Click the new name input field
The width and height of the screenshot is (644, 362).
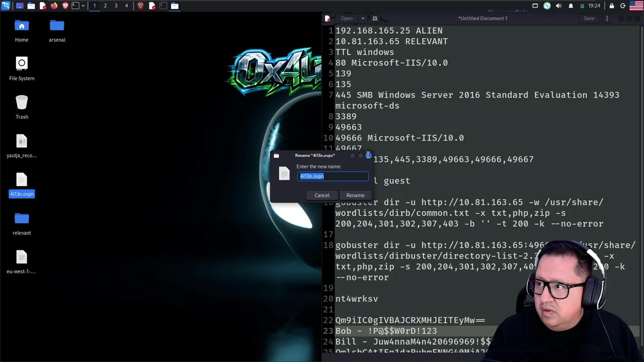coord(333,176)
